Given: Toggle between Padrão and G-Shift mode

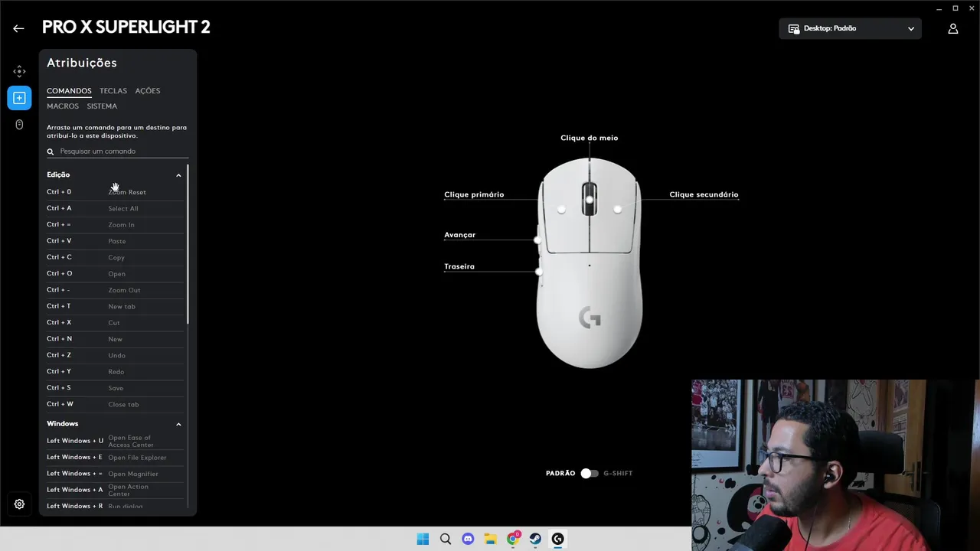Looking at the screenshot, I should (590, 473).
